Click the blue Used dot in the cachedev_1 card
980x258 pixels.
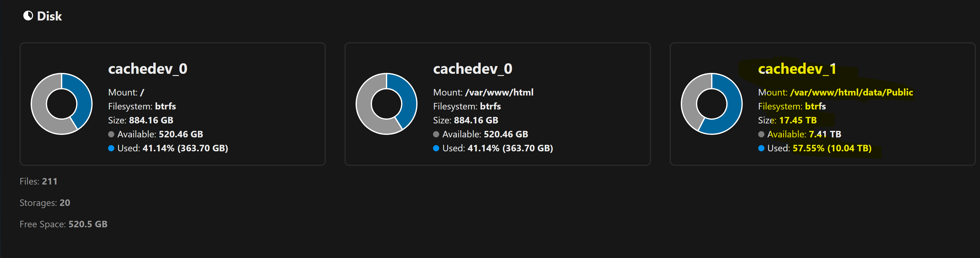click(761, 148)
